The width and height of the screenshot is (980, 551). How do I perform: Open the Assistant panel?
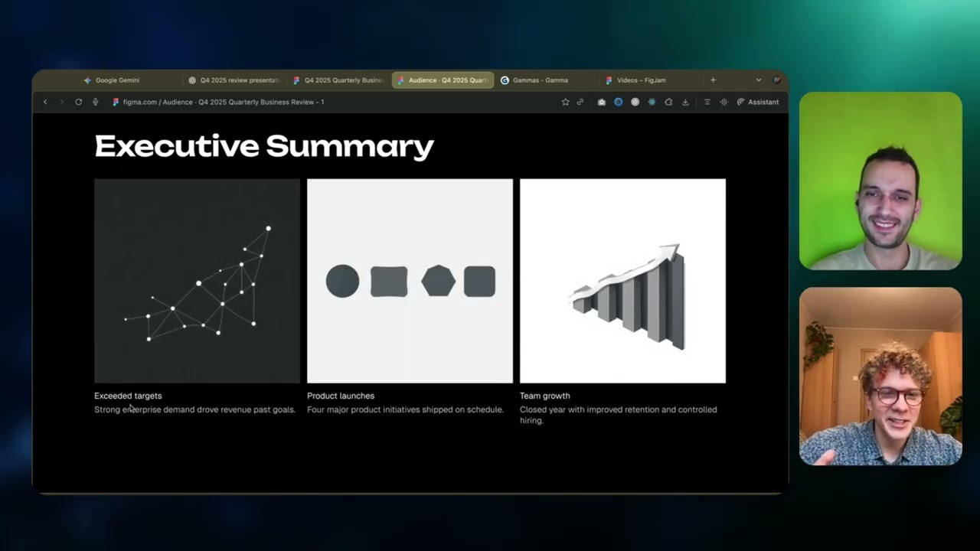(x=758, y=102)
